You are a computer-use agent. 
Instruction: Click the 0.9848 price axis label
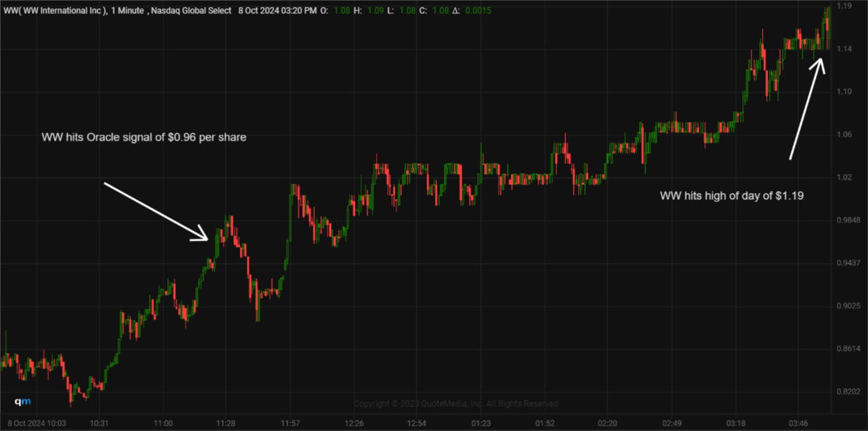click(848, 220)
